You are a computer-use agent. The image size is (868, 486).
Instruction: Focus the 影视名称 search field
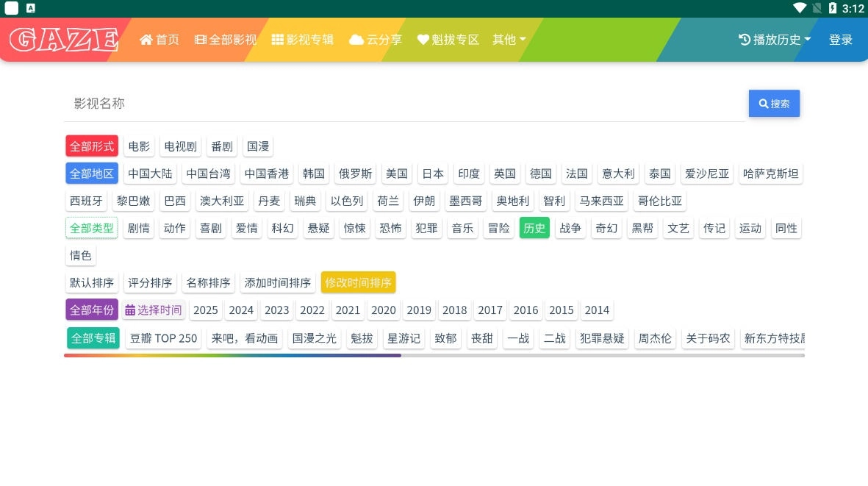click(x=404, y=104)
